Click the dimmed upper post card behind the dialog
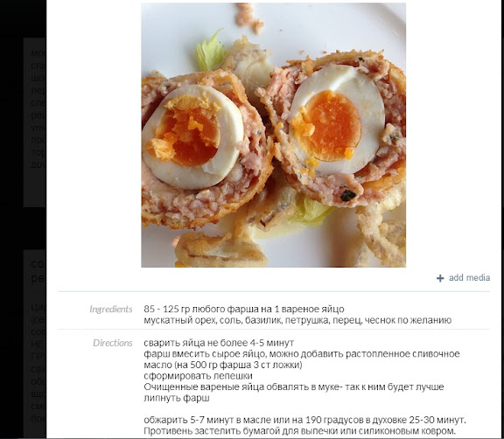This screenshot has height=439, width=504. [x=35, y=122]
